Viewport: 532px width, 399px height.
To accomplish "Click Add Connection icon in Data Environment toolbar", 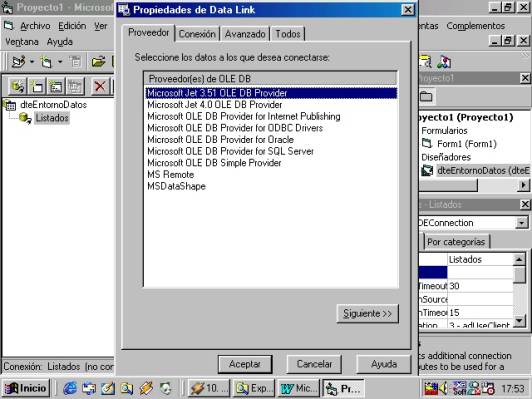I will coord(17,87).
